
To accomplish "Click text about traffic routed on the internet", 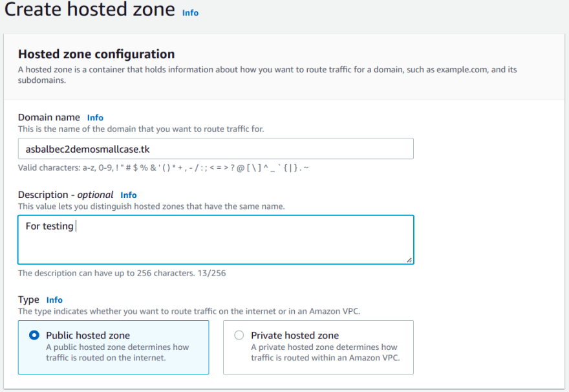I will 117,353.
